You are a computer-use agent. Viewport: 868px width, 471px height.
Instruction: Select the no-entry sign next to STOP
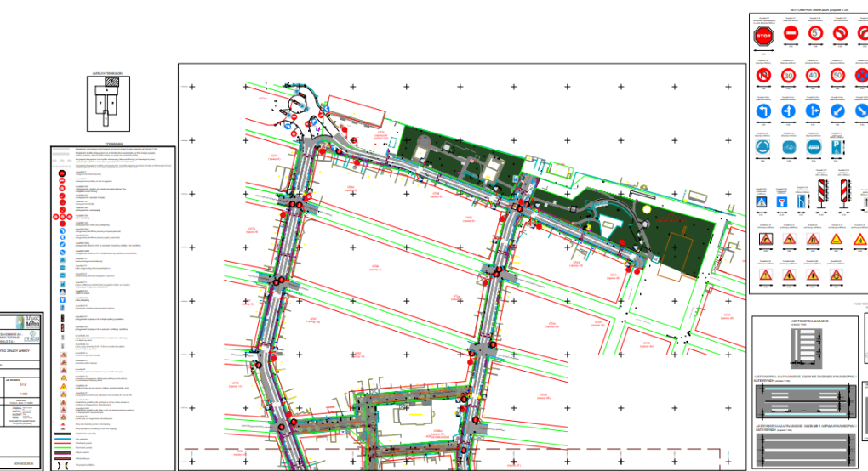pos(789,35)
